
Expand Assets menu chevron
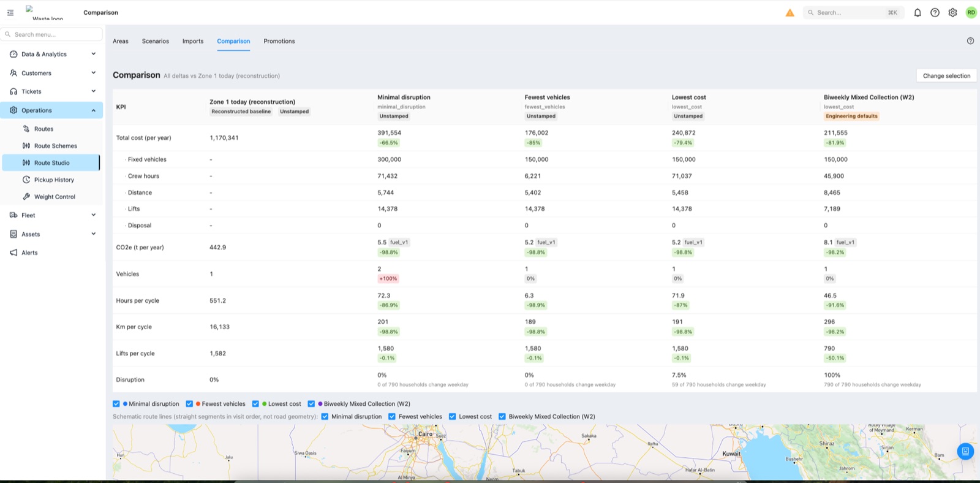point(94,234)
